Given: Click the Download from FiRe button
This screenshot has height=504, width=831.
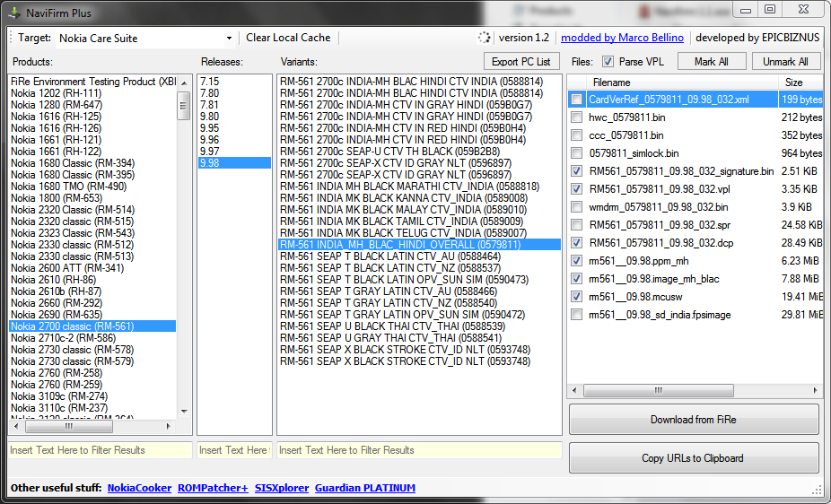Looking at the screenshot, I should click(693, 420).
